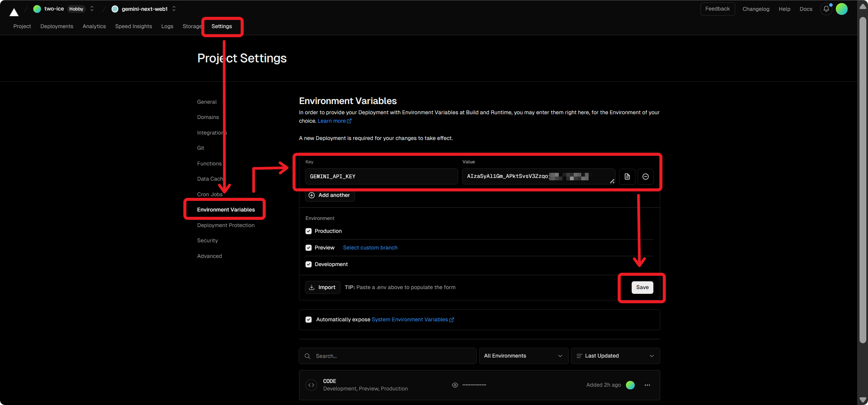Expand the All Environments dropdown filter
This screenshot has width=868, height=405.
[522, 356]
